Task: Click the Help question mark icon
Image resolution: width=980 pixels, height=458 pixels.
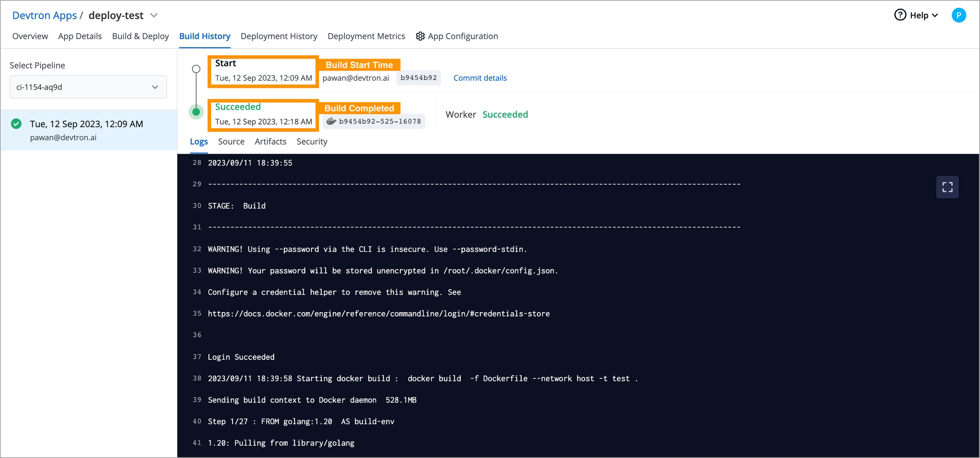Action: tap(900, 15)
